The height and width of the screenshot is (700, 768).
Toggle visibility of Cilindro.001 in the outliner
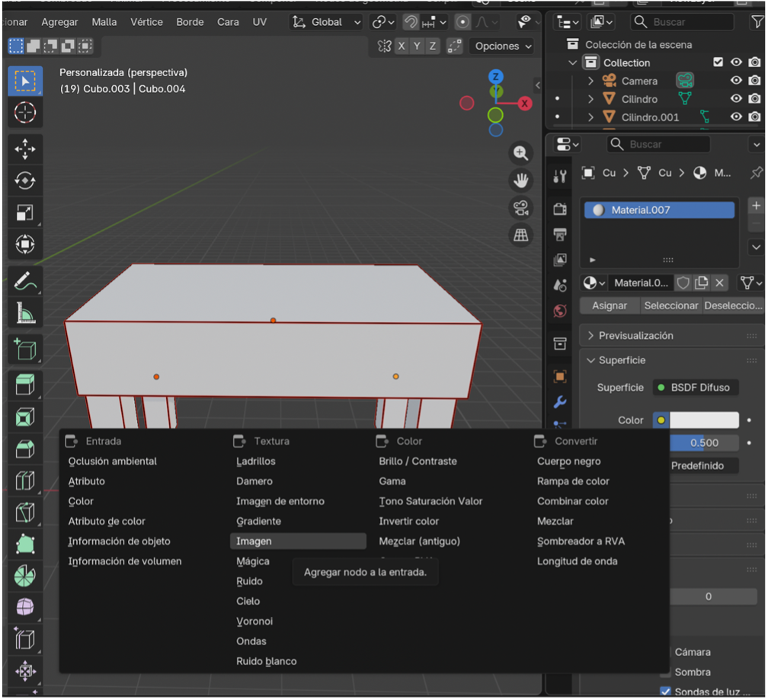pyautogui.click(x=736, y=115)
